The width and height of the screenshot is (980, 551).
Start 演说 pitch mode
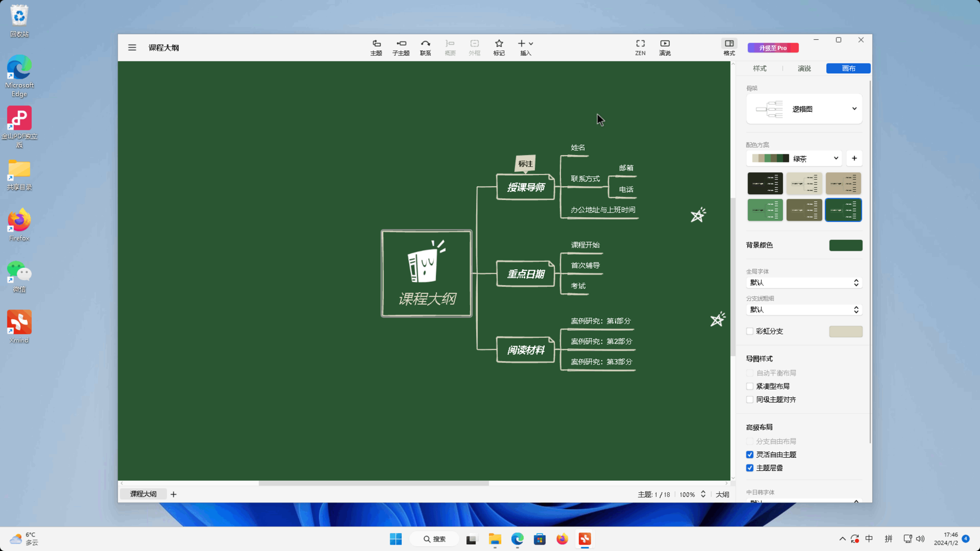tap(665, 47)
